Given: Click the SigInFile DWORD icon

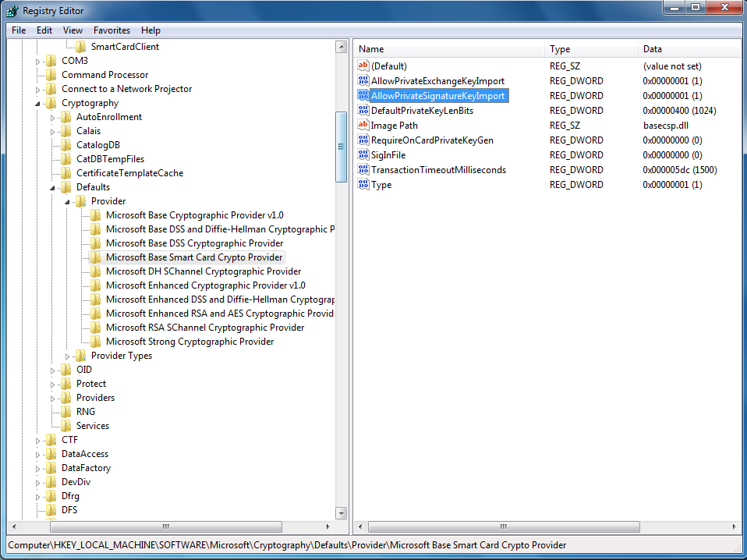Looking at the screenshot, I should [363, 154].
